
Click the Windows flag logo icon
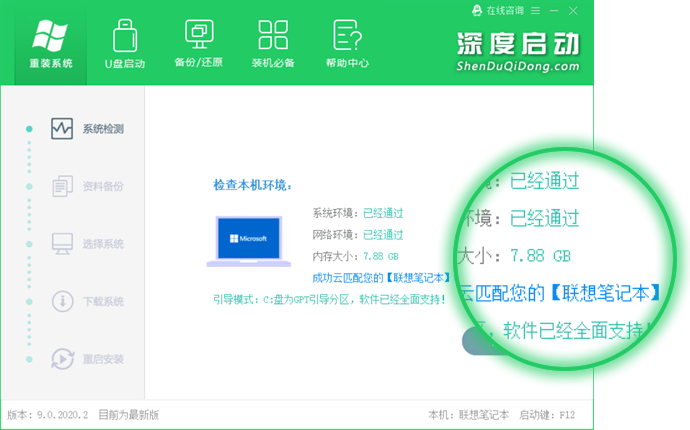(50, 35)
